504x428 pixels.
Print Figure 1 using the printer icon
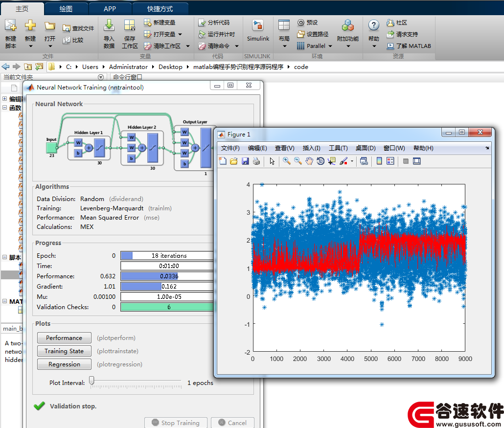point(256,161)
